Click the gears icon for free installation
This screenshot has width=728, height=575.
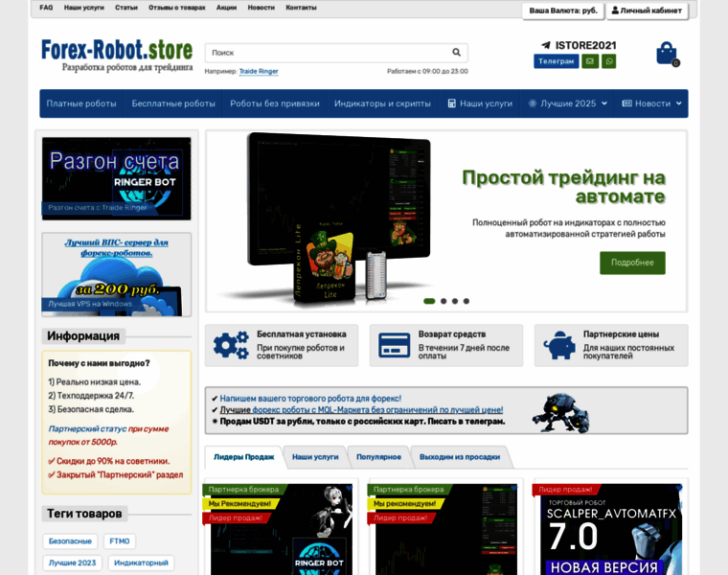click(x=231, y=345)
